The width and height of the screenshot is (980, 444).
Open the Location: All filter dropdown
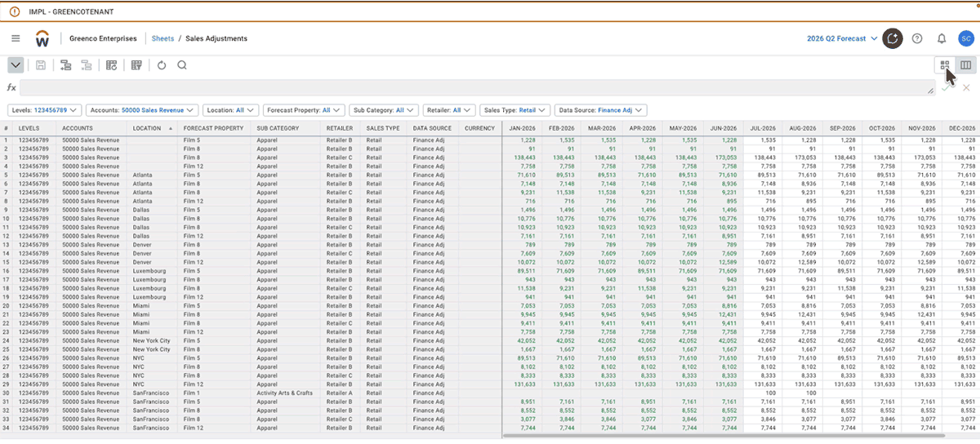tap(231, 109)
